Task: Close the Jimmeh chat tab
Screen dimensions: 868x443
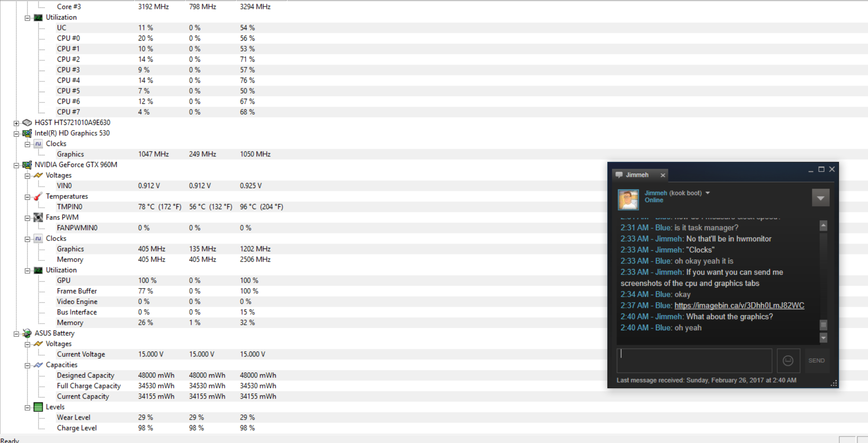Action: tap(663, 175)
